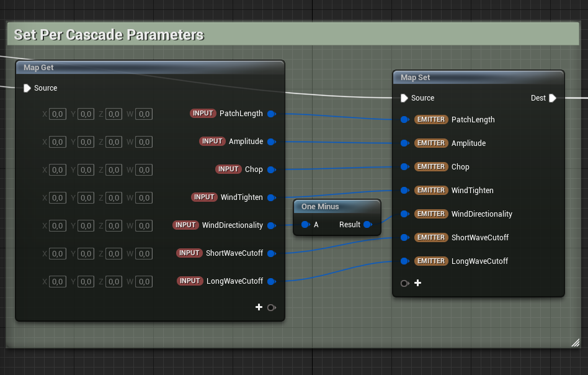The height and width of the screenshot is (375, 588).
Task: Select the Set Per Cascade Parameters comment title
Action: pyautogui.click(x=109, y=35)
